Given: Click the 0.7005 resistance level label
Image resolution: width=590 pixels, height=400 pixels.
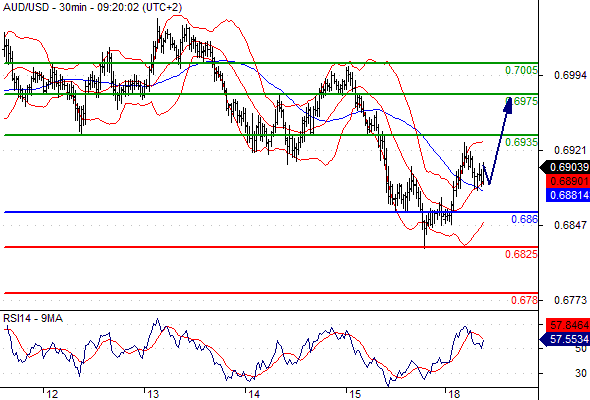Looking at the screenshot, I should tap(521, 70).
